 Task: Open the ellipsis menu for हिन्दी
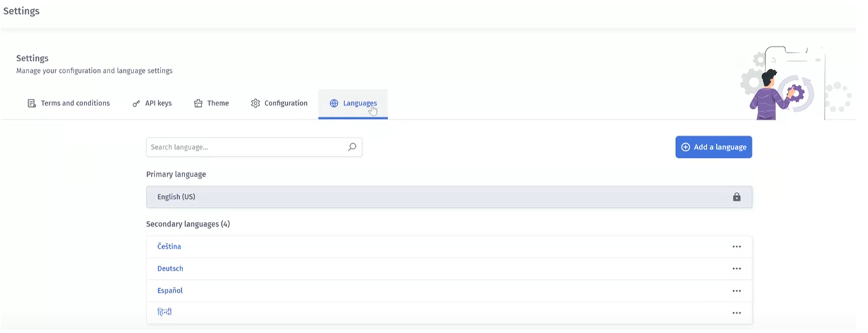[736, 313]
